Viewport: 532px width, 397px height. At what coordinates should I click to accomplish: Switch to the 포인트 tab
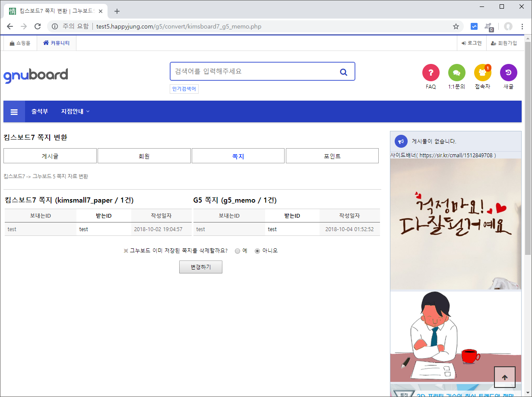[332, 156]
